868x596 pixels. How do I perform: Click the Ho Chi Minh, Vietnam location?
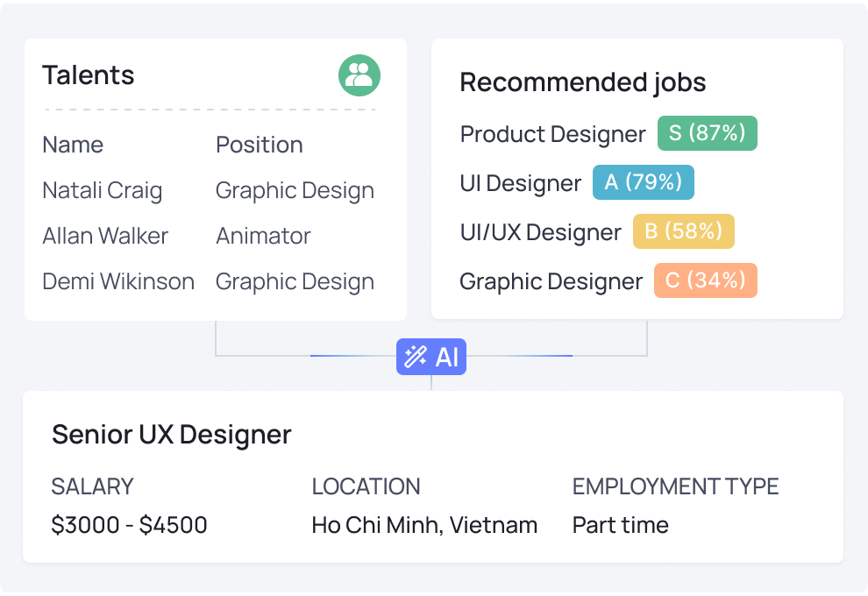pyautogui.click(x=424, y=525)
